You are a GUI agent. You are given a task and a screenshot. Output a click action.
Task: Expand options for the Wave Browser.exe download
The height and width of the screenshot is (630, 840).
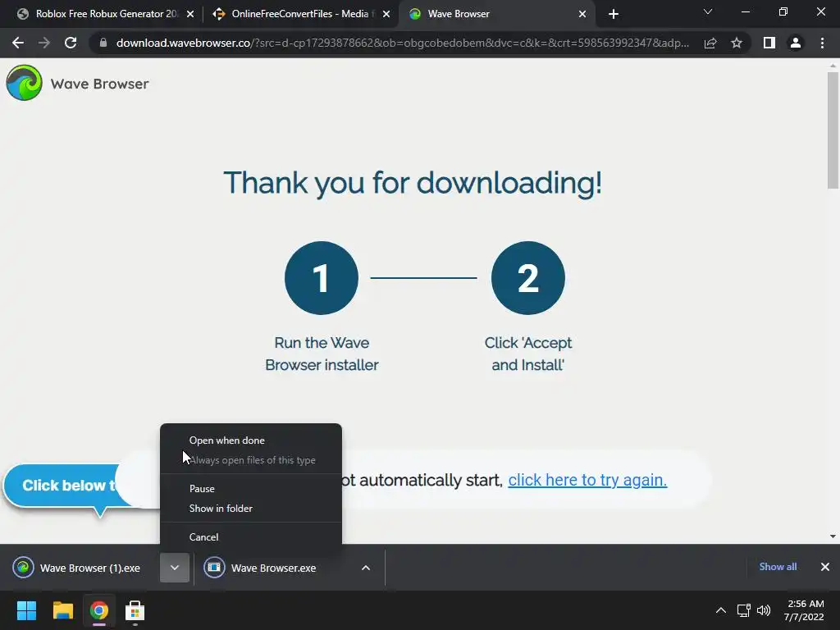366,568
